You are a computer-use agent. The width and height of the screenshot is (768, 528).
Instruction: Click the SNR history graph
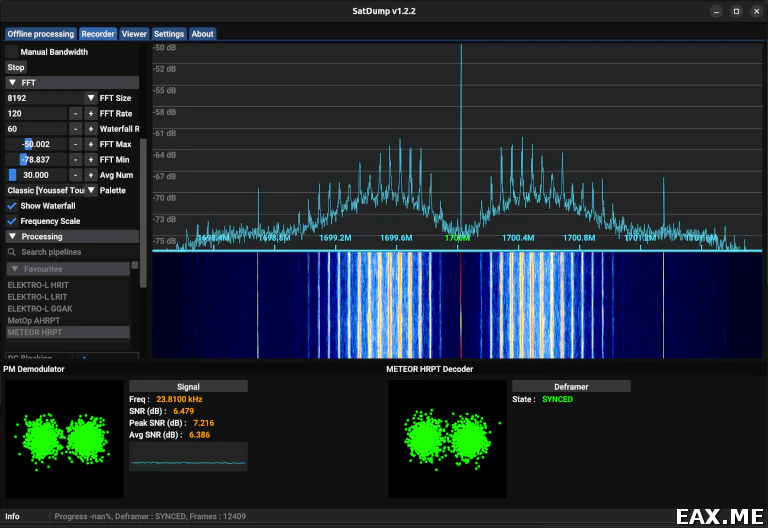pos(188,456)
